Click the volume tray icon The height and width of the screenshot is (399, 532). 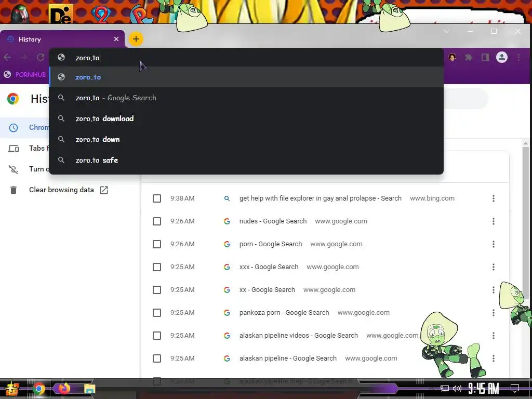457,389
